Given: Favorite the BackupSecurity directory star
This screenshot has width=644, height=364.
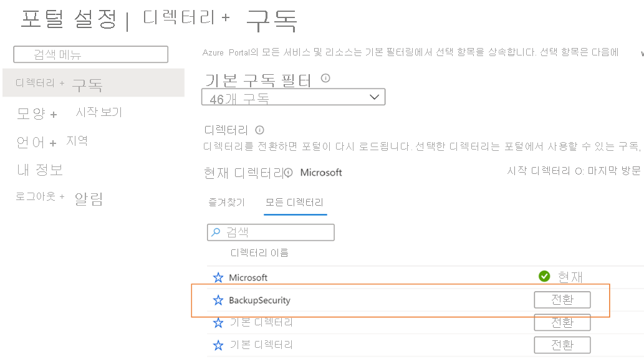Looking at the screenshot, I should pyautogui.click(x=218, y=300).
